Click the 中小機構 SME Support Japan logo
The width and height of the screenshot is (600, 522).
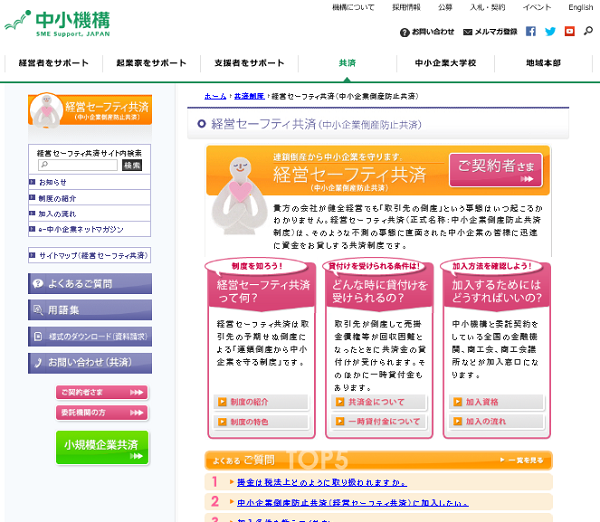(57, 24)
